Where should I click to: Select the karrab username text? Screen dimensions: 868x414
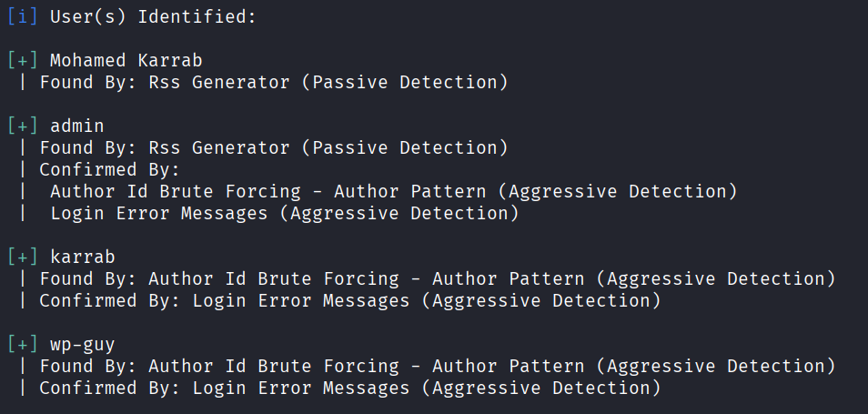pyautogui.click(x=82, y=257)
